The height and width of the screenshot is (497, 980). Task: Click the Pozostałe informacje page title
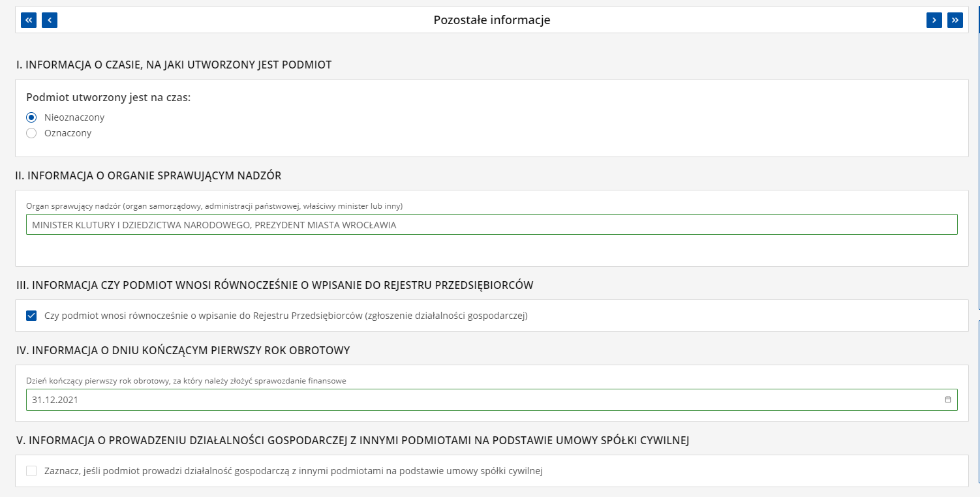point(492,20)
